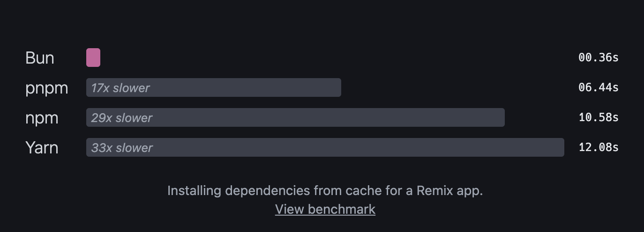Click the 06.44s time value
The image size is (644, 232).
coord(599,87)
